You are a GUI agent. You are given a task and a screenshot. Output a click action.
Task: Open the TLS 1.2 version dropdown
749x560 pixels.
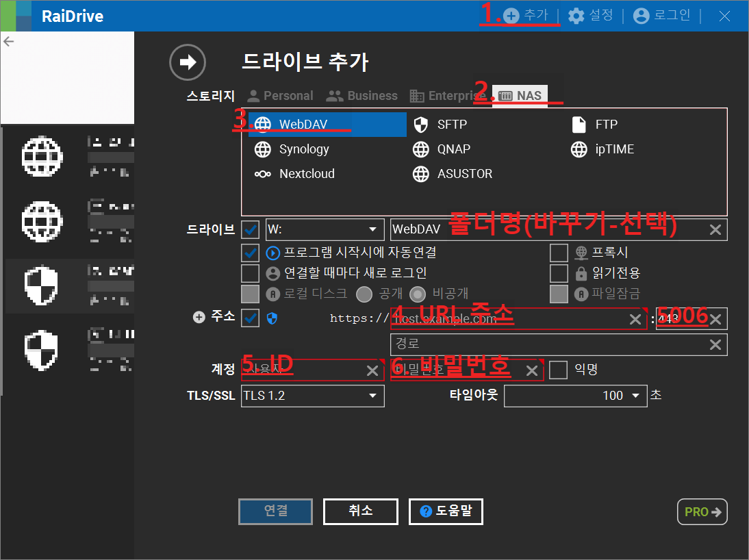[312, 396]
